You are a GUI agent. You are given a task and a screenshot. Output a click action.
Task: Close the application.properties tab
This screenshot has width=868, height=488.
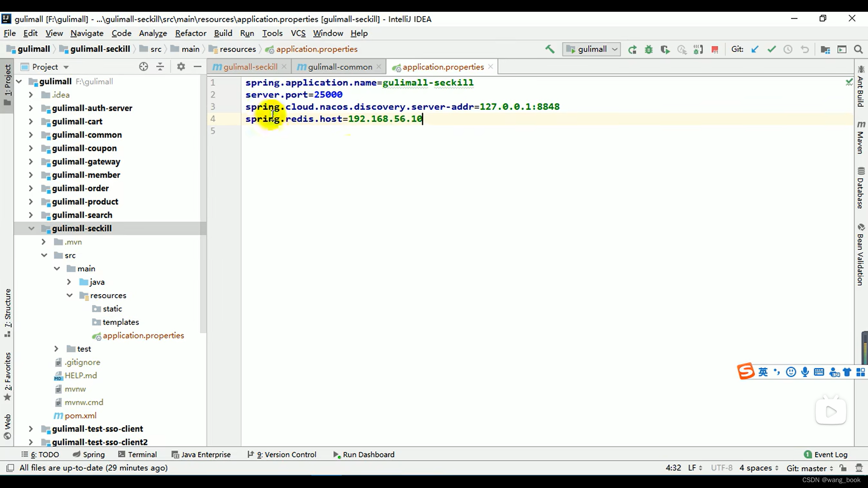(491, 66)
